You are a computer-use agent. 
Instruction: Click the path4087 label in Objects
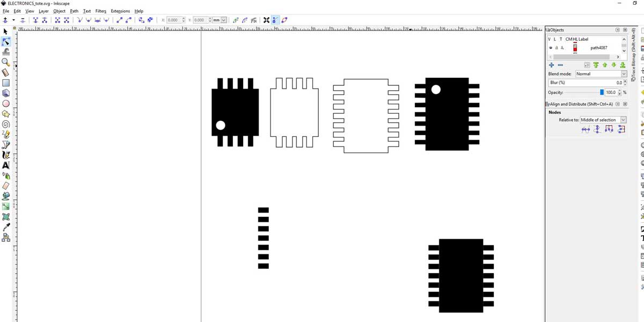point(599,48)
